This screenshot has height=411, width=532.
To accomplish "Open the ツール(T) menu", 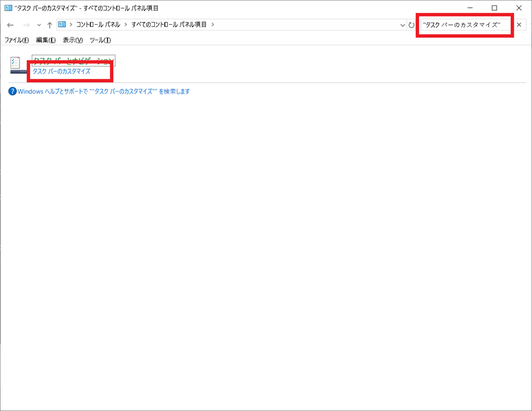I will [100, 40].
